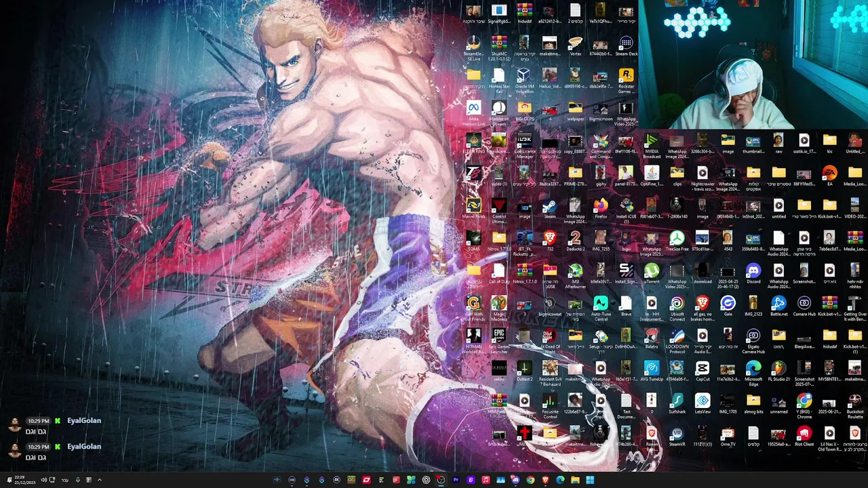Viewport: 868px width, 488px height.
Task: Open the Gale desktop shortcut
Action: (x=728, y=306)
